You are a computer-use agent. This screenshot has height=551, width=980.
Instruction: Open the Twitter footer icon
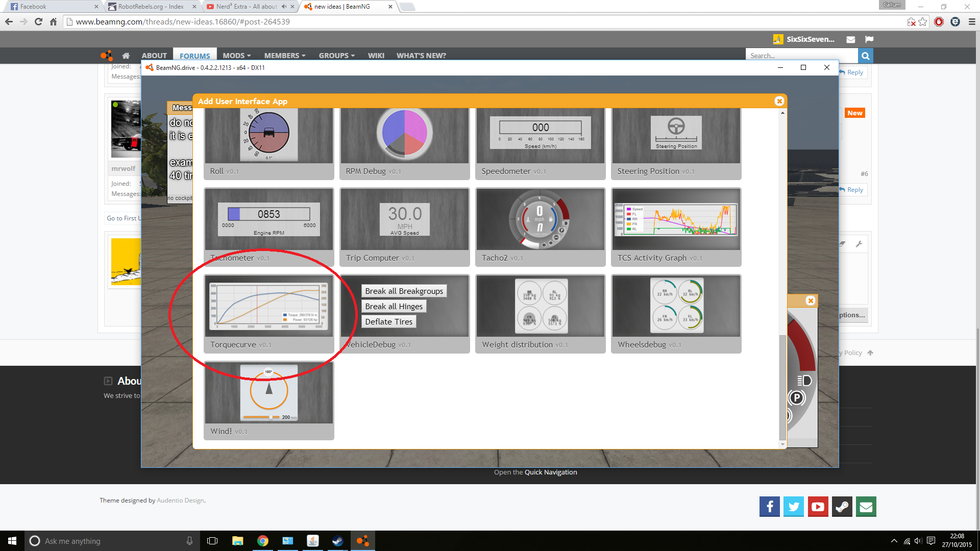[794, 507]
